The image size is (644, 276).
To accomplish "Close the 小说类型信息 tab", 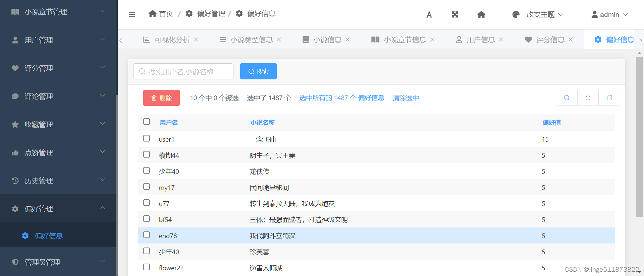I will pos(279,40).
